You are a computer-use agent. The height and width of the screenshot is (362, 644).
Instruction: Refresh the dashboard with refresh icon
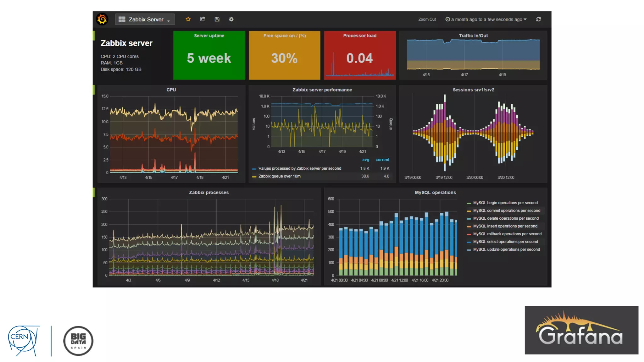tap(538, 19)
